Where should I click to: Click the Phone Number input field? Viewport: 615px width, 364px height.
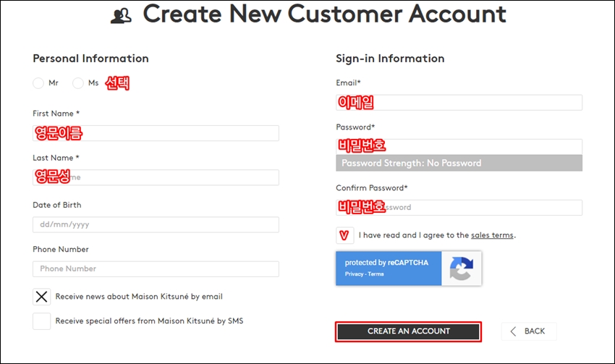coord(156,269)
